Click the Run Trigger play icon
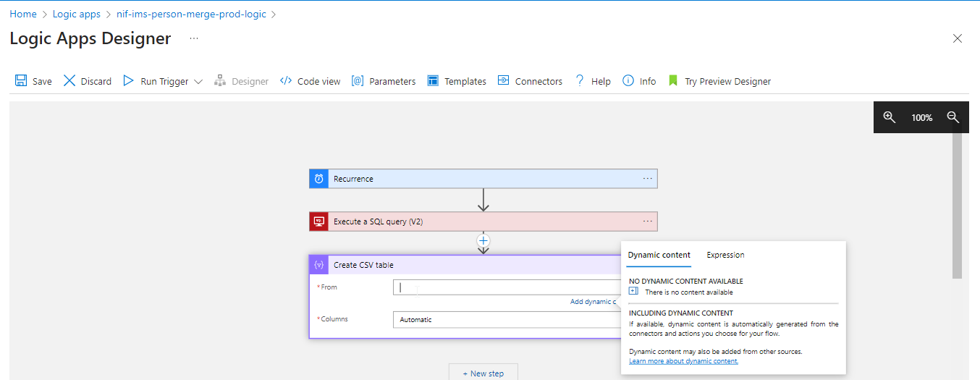This screenshot has height=380, width=980. 129,81
